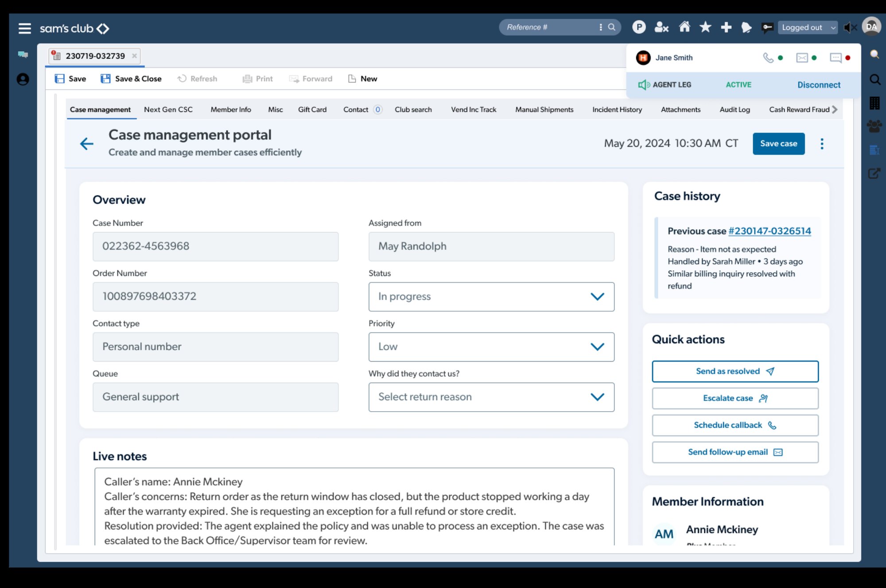Click the Save toolbar button
Image resolution: width=886 pixels, height=588 pixels.
click(70, 79)
